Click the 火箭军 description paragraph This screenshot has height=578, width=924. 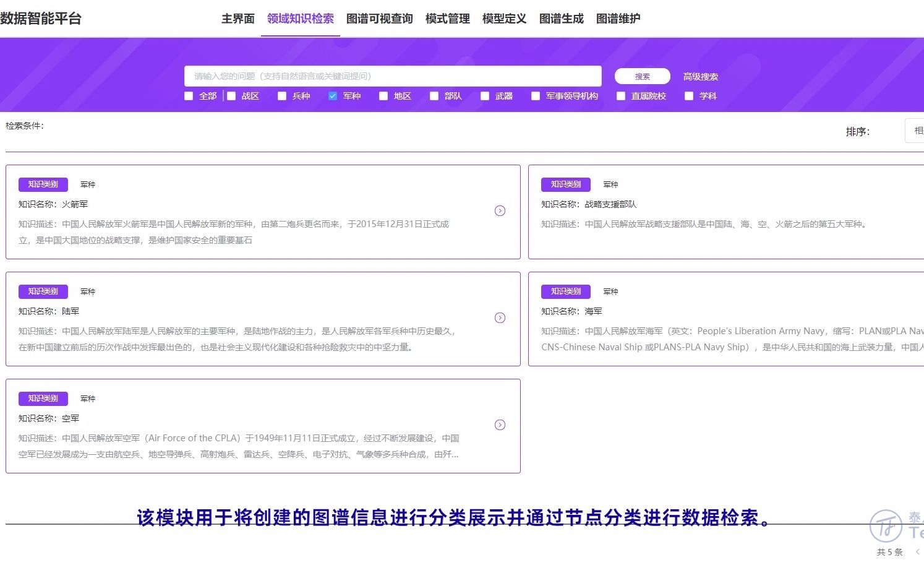(234, 232)
